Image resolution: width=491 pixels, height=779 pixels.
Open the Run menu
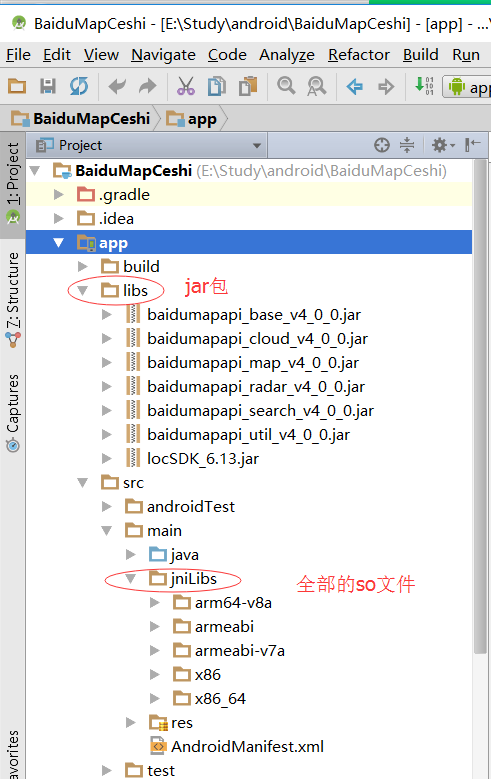coord(466,55)
